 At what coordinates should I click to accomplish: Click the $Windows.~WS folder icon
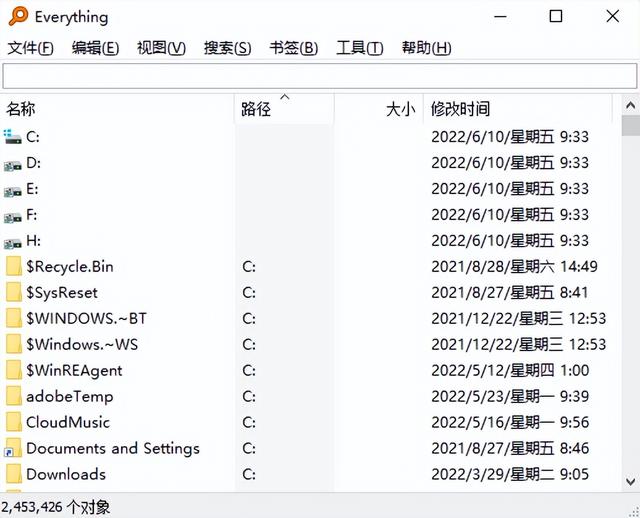[x=13, y=344]
